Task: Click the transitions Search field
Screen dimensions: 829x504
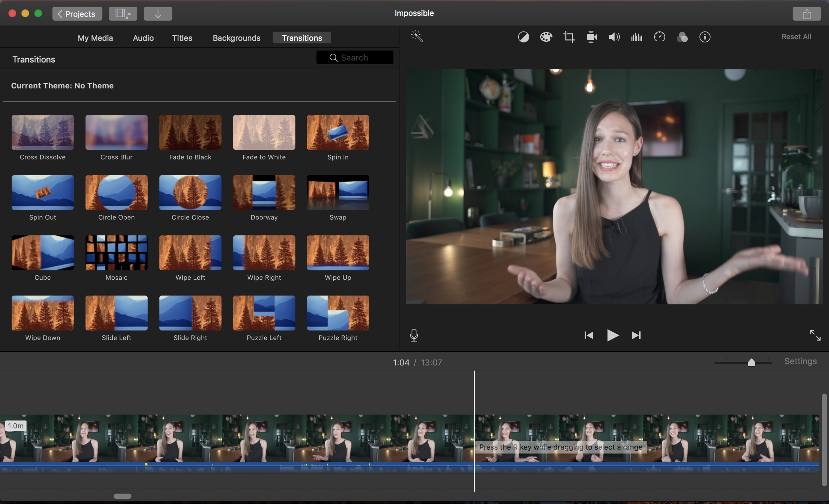Action: (354, 58)
